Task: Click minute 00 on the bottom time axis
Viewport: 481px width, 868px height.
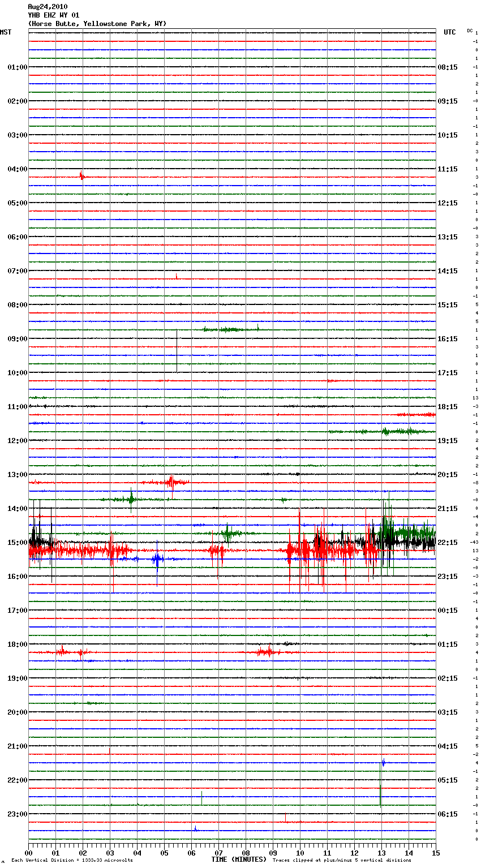Action: (x=28, y=853)
